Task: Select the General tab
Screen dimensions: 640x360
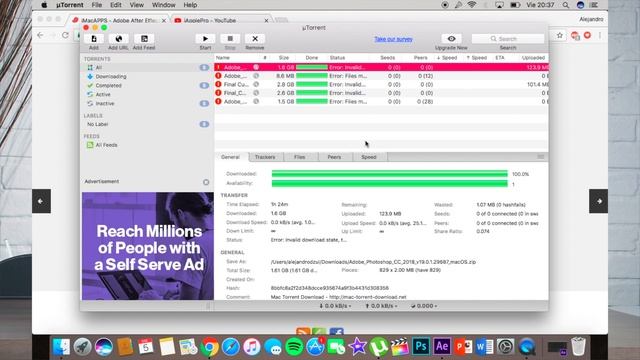Action: tap(231, 157)
